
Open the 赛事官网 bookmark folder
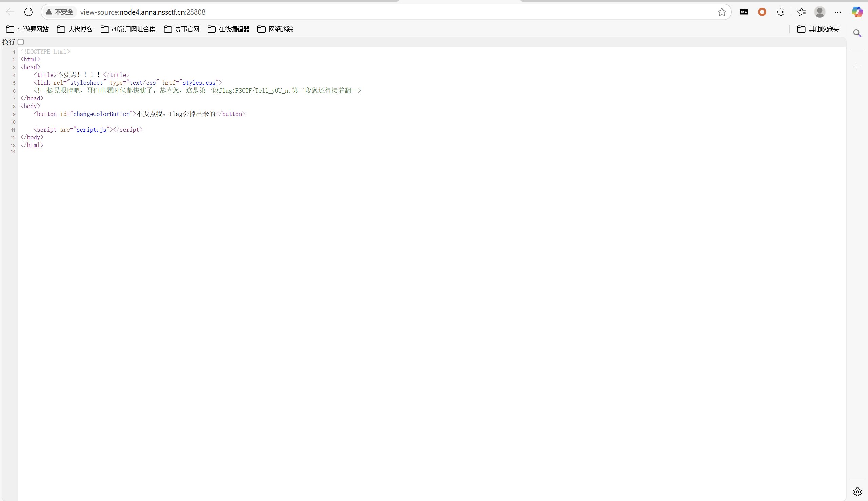[x=182, y=29]
